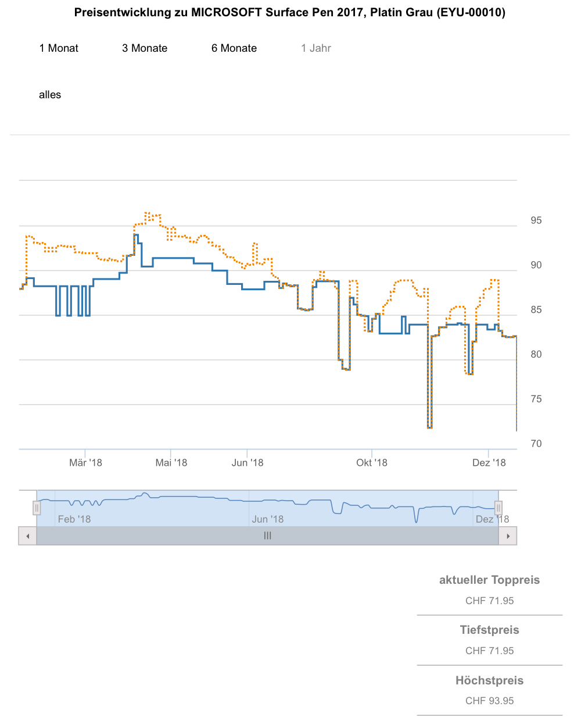Screen dimensions: 574x728
Task: Click the Tiefstpreis heading
Action: coord(490,630)
